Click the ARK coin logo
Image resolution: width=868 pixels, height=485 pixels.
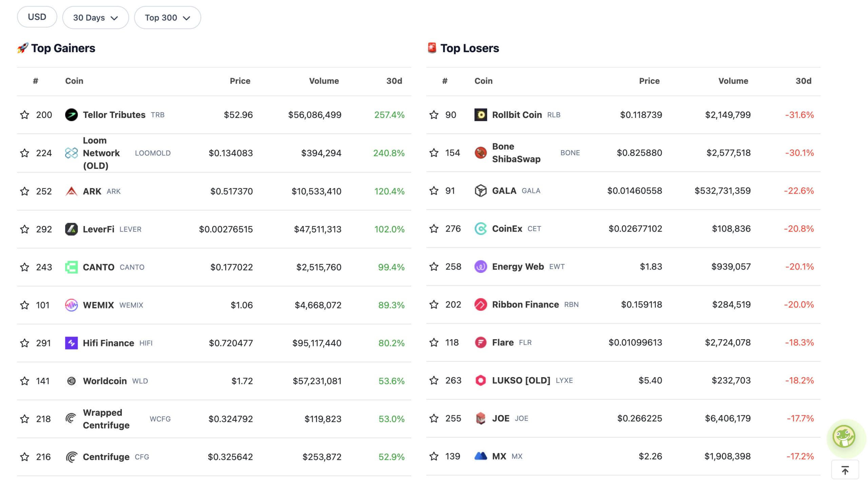pyautogui.click(x=71, y=191)
